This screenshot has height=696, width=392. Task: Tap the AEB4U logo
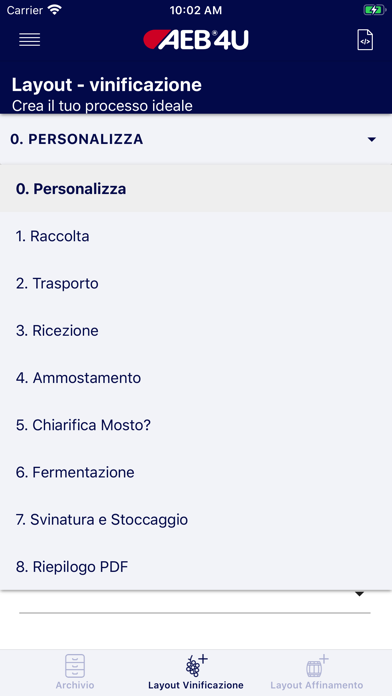196,40
